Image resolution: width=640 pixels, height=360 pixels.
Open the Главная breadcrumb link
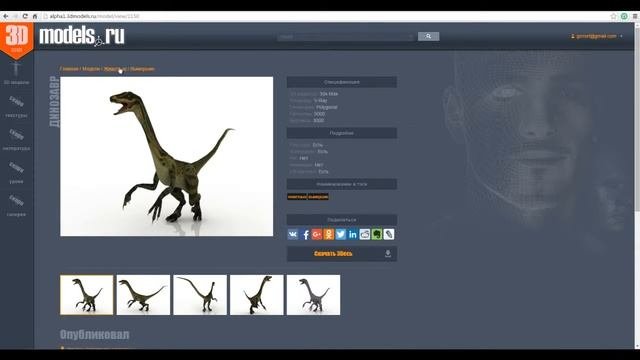[x=69, y=69]
